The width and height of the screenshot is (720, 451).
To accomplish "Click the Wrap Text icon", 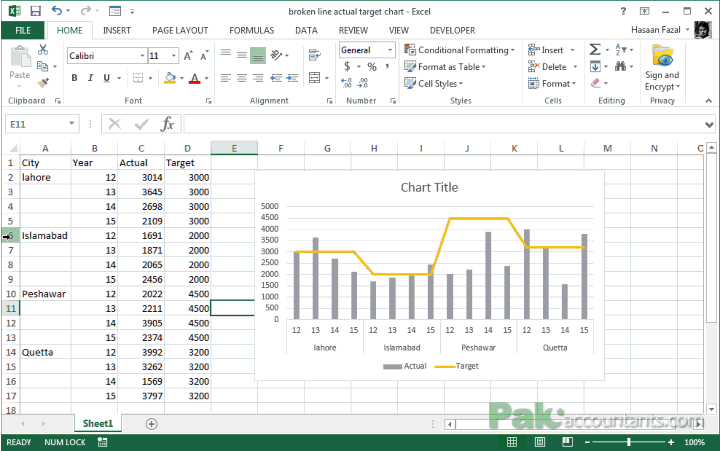I will point(315,55).
